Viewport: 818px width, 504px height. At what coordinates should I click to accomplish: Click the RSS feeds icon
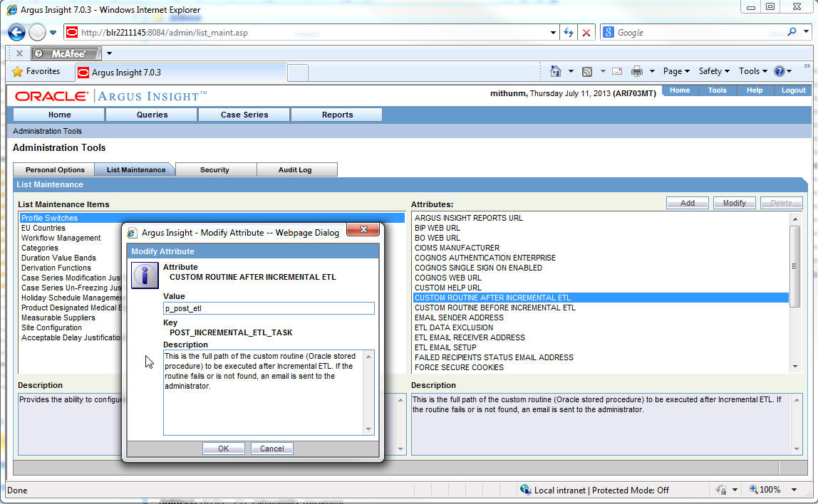[587, 71]
